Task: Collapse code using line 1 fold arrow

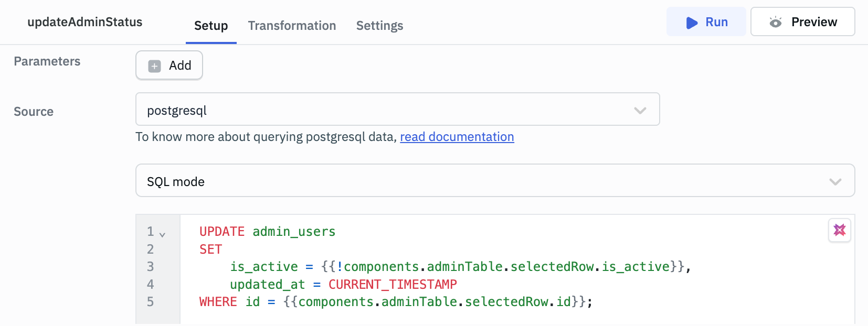Action: pos(162,235)
